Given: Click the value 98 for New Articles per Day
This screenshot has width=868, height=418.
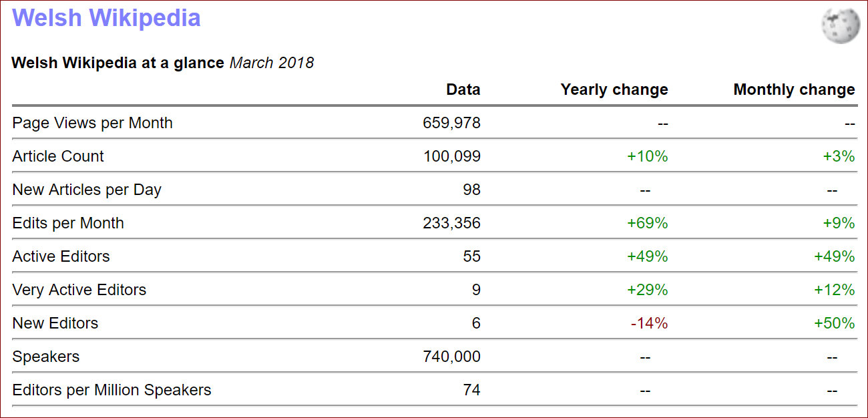Looking at the screenshot, I should point(472,190).
